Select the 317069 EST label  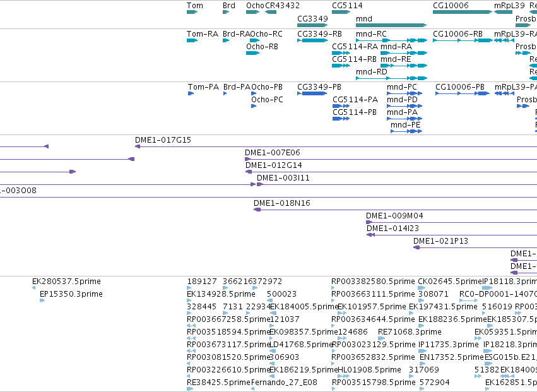[424, 370]
